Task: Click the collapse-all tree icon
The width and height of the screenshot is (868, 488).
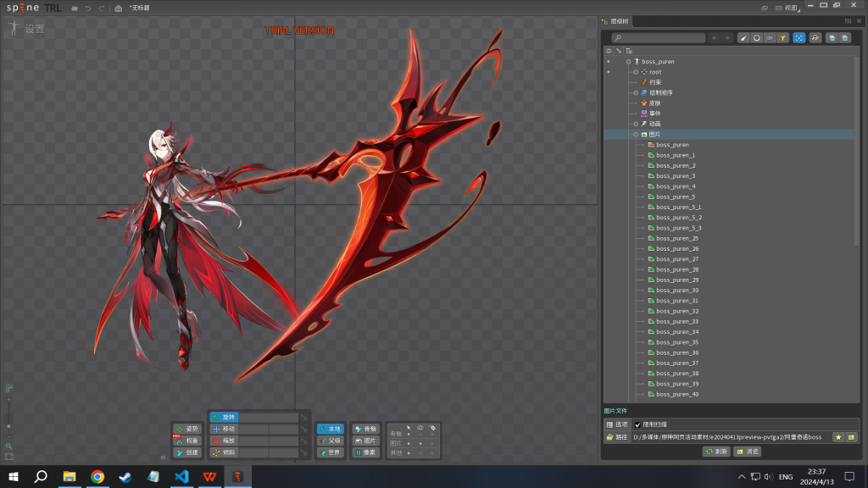Action: 832,38
